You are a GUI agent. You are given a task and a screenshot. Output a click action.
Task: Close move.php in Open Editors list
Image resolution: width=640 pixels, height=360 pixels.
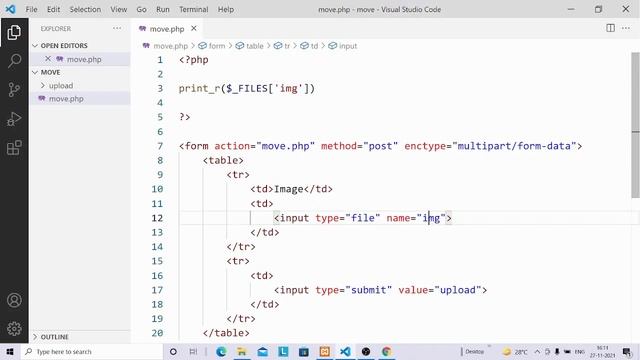click(48, 59)
